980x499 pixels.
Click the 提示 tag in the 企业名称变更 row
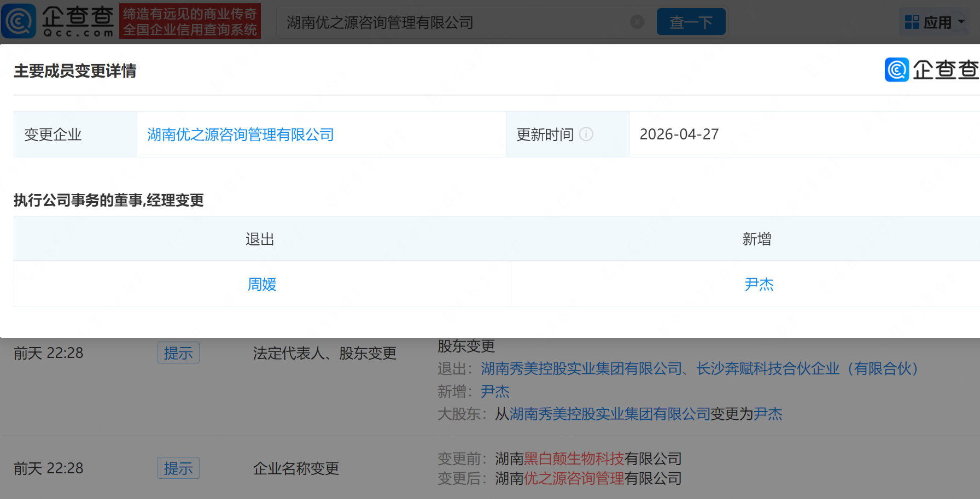pyautogui.click(x=178, y=468)
